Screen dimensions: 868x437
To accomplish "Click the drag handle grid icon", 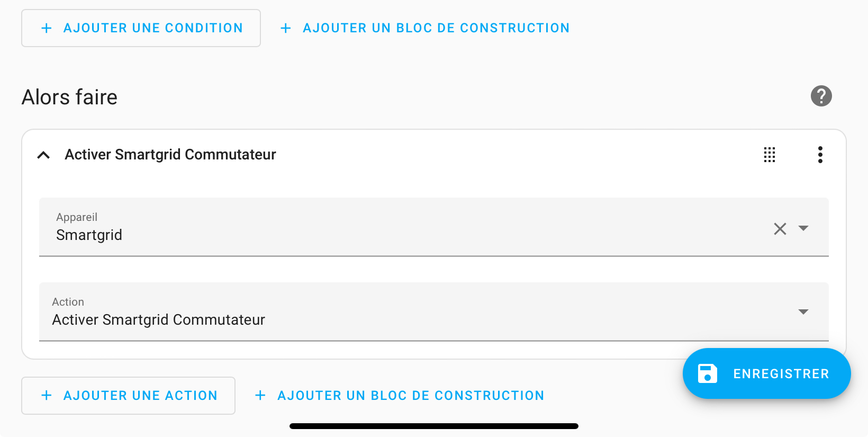I will (x=770, y=155).
